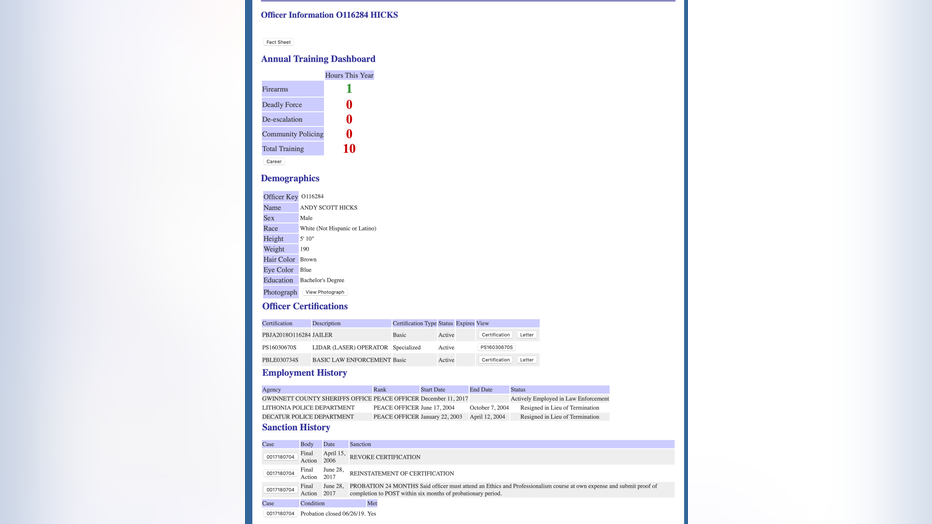Click the Hours This Year column header

point(350,75)
